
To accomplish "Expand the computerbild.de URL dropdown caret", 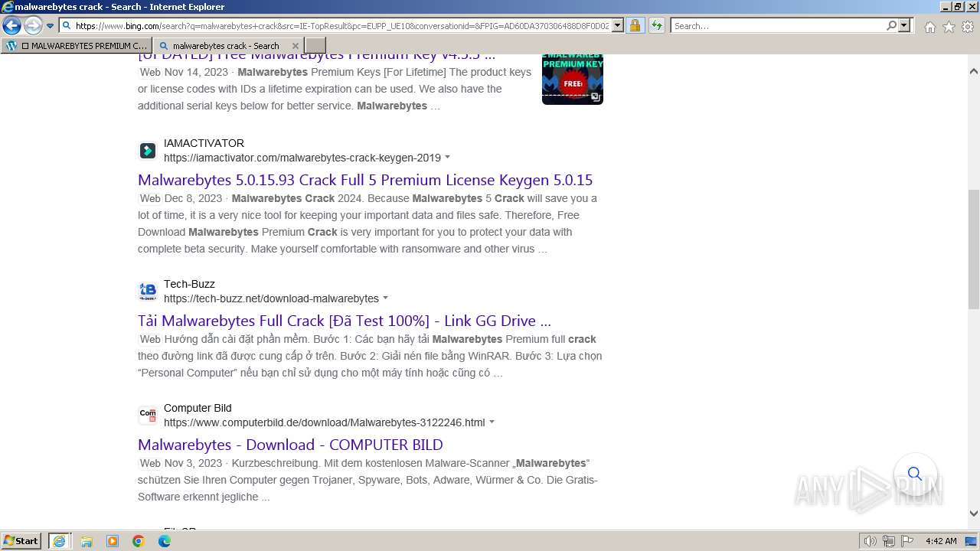I will (492, 422).
